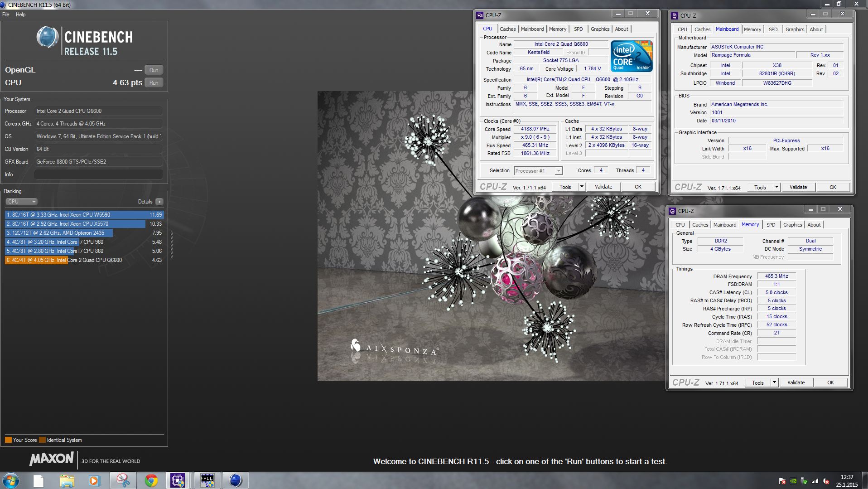Click the Core Voltage value 1.784 V

592,69
